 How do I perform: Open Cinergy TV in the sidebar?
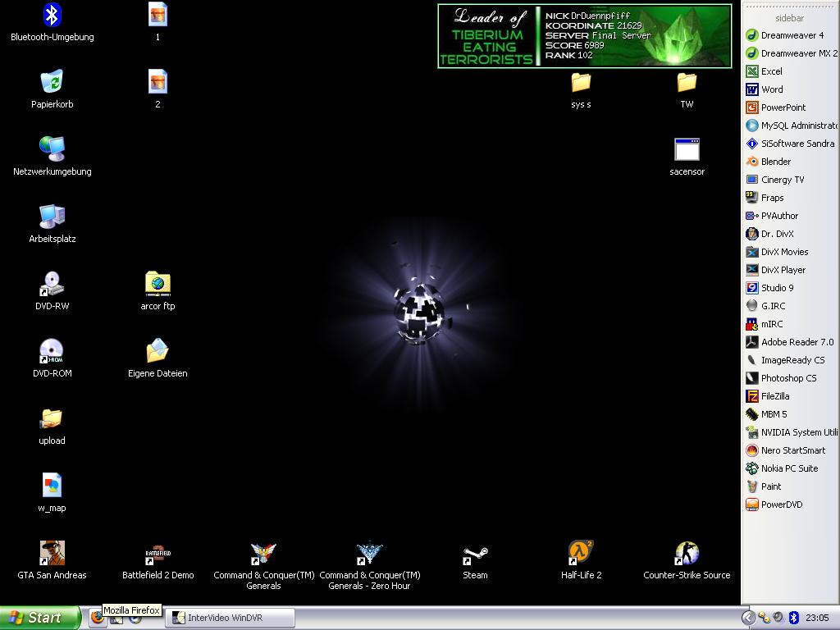coord(775,180)
